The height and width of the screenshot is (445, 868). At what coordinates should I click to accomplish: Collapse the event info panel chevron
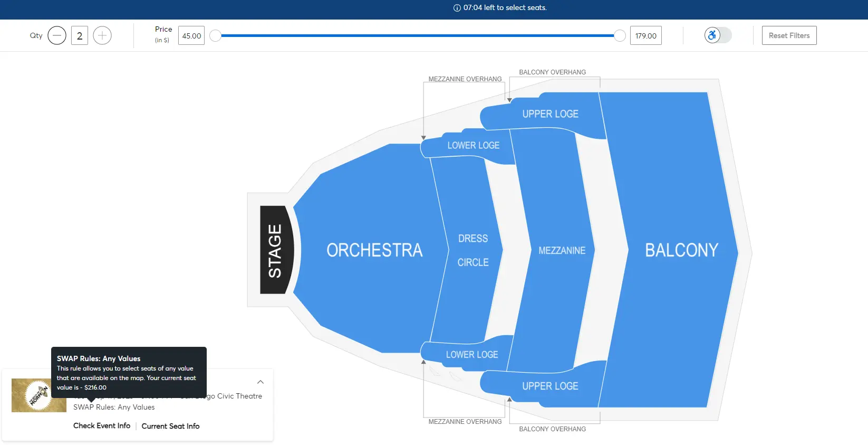(x=261, y=382)
